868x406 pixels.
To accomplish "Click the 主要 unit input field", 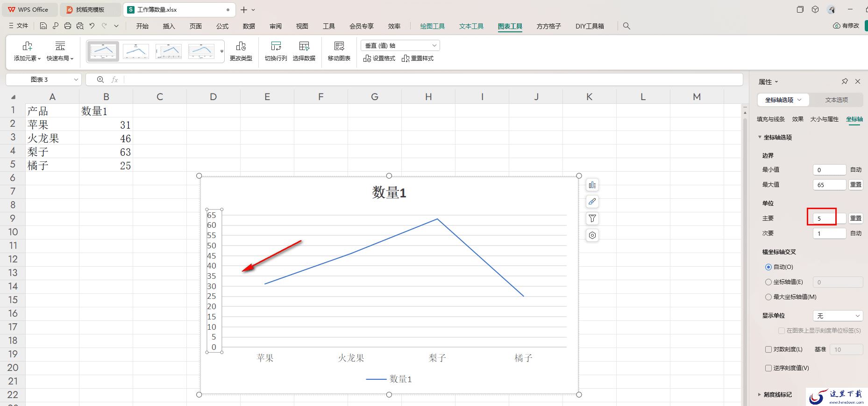I will [x=829, y=218].
